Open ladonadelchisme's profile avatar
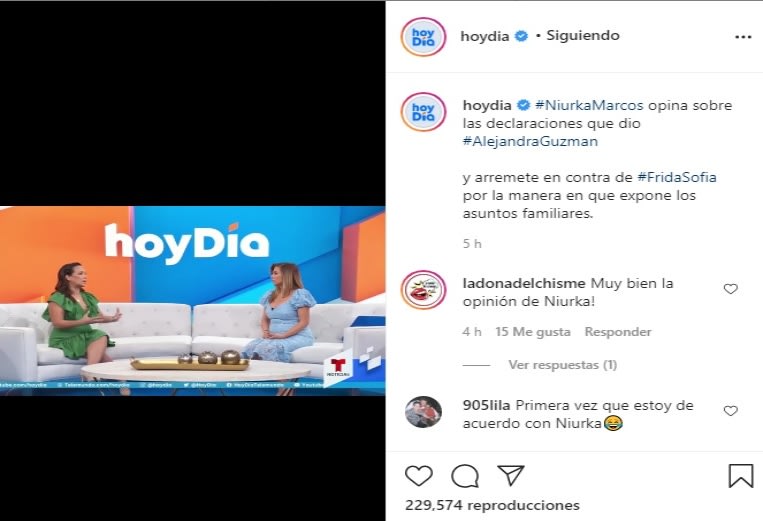763x521 pixels. tap(423, 290)
